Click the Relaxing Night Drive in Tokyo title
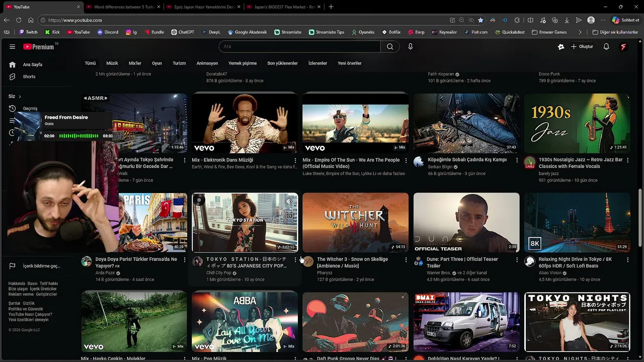Viewport: 644px width, 362px height. click(x=576, y=262)
